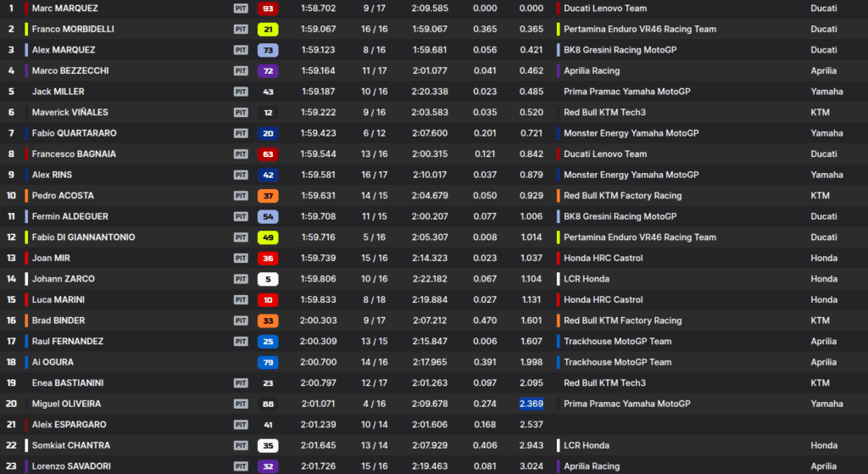Image resolution: width=868 pixels, height=474 pixels.
Task: Click the PIT icon for Marc Marquez
Action: [241, 8]
